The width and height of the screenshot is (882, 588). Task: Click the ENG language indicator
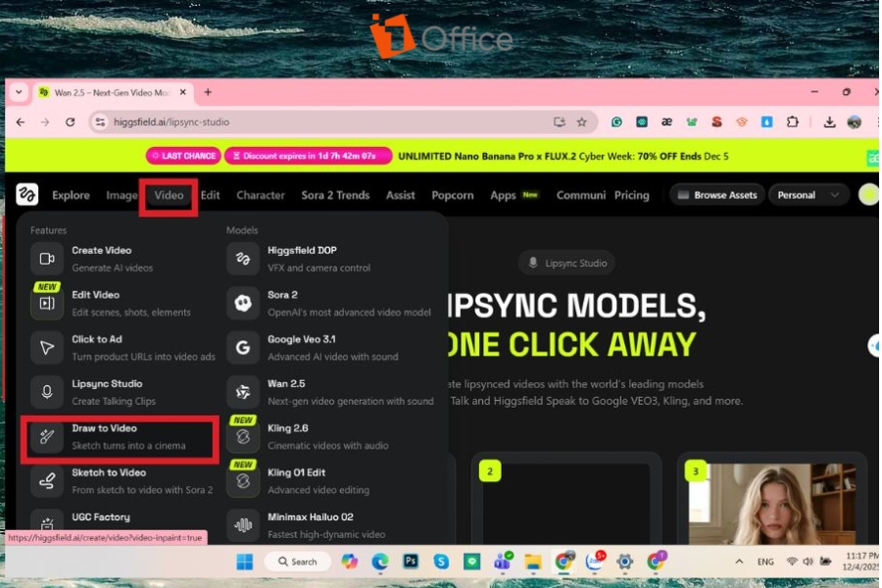[765, 562]
